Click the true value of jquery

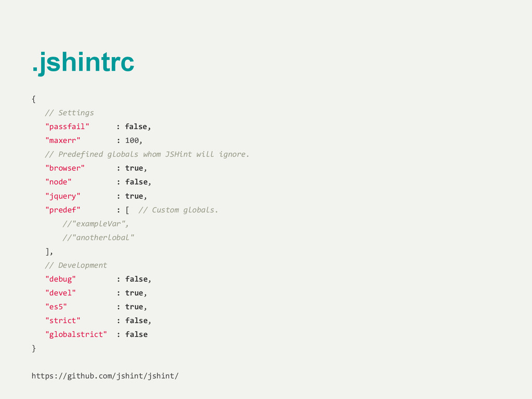[134, 196]
